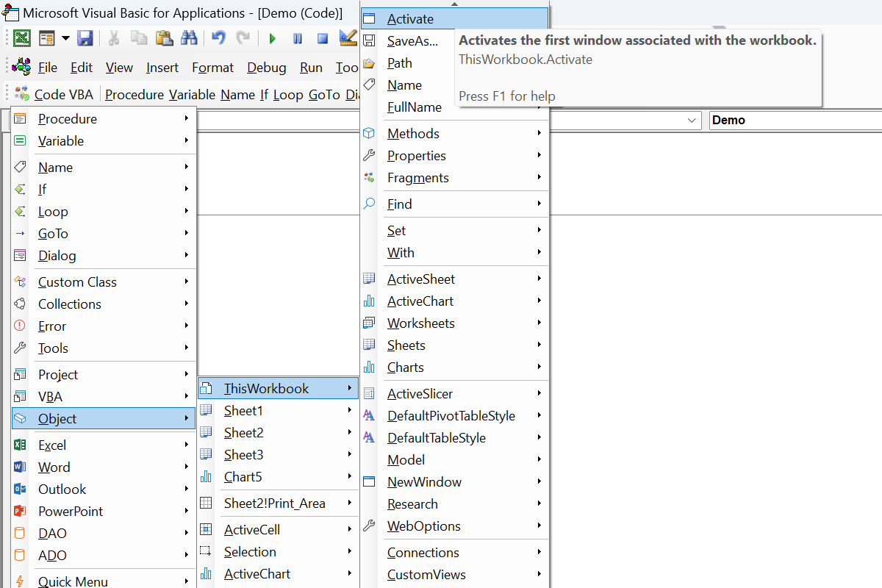The height and width of the screenshot is (588, 882).
Task: Select ThisWorkbook in the Object submenu
Action: (x=278, y=388)
